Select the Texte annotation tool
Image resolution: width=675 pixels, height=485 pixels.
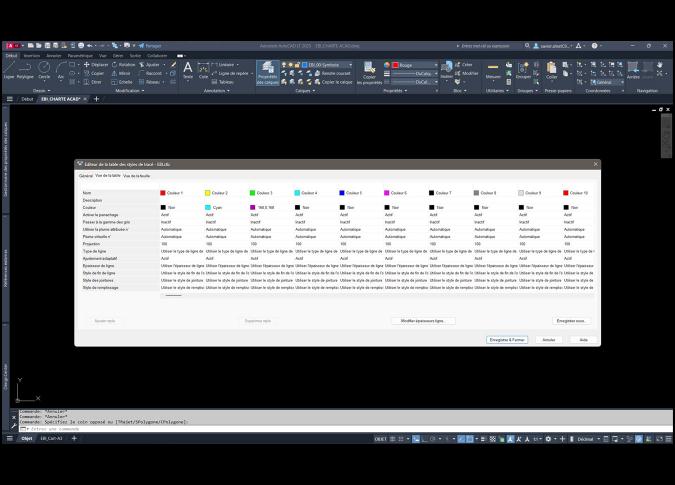(x=188, y=70)
